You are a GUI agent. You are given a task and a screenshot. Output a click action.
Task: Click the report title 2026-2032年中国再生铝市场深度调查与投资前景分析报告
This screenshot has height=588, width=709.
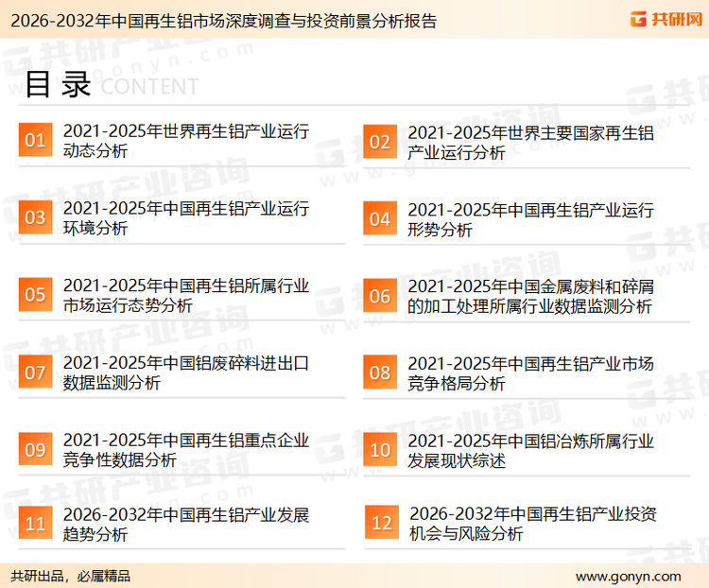click(224, 21)
